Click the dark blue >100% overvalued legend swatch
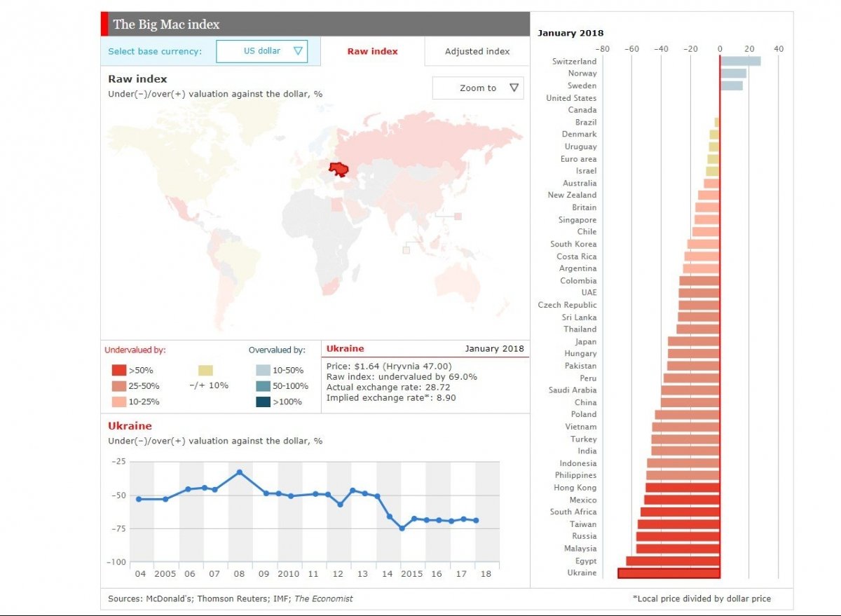Screen dimensions: 841x616 pyautogui.click(x=263, y=402)
